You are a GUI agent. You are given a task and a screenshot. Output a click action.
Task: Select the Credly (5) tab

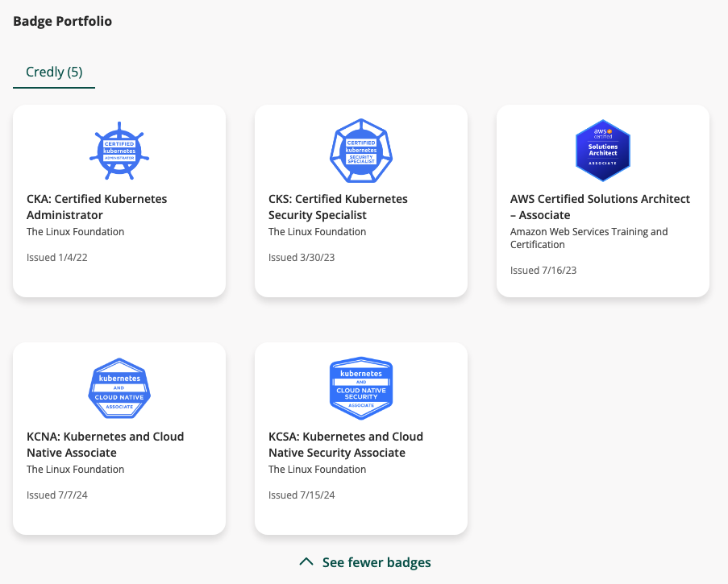[x=54, y=72]
